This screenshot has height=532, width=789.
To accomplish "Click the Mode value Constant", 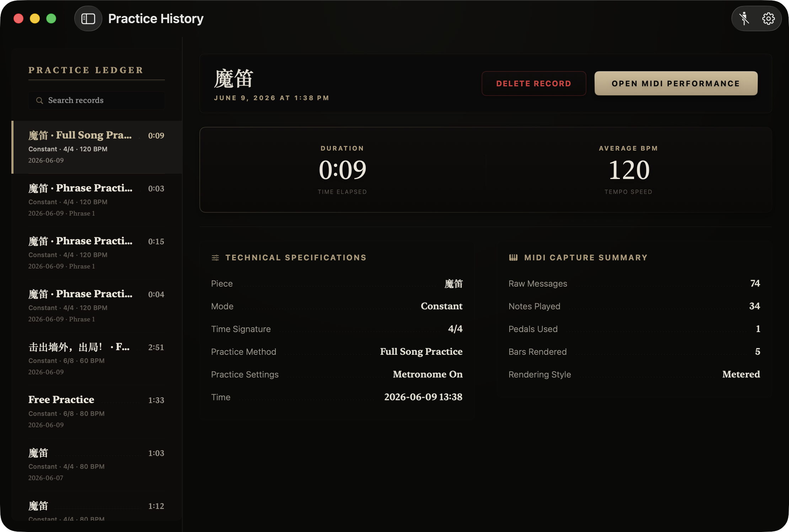I will [441, 306].
